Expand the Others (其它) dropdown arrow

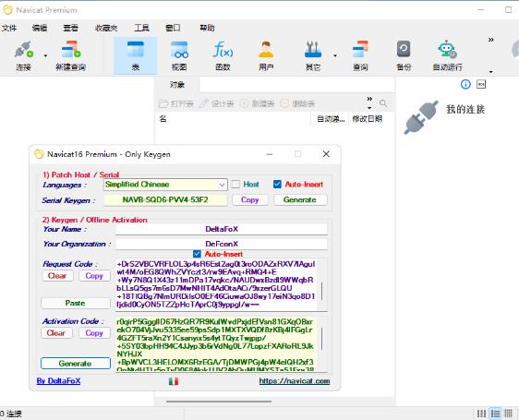click(335, 55)
